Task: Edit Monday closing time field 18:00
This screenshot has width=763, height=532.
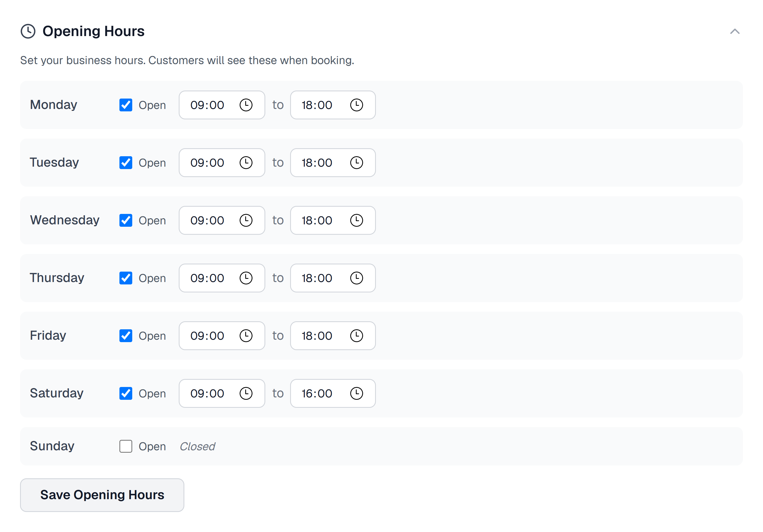Action: point(333,105)
